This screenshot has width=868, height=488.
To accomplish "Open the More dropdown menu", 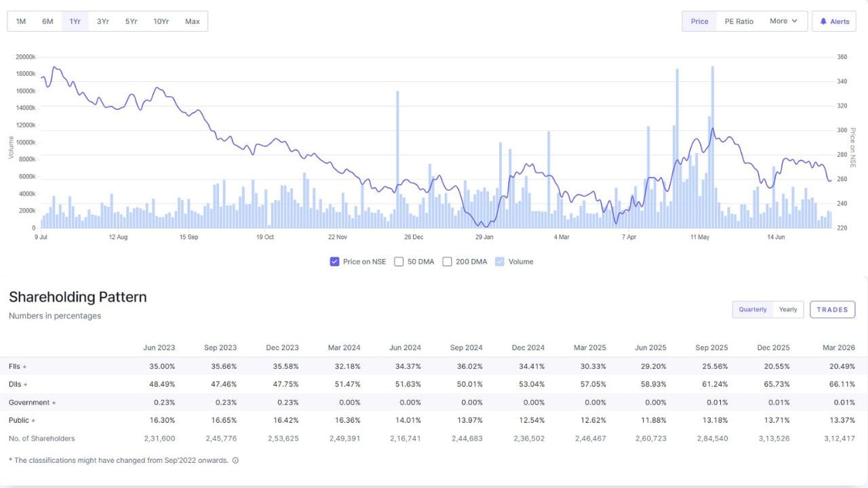I will point(783,21).
